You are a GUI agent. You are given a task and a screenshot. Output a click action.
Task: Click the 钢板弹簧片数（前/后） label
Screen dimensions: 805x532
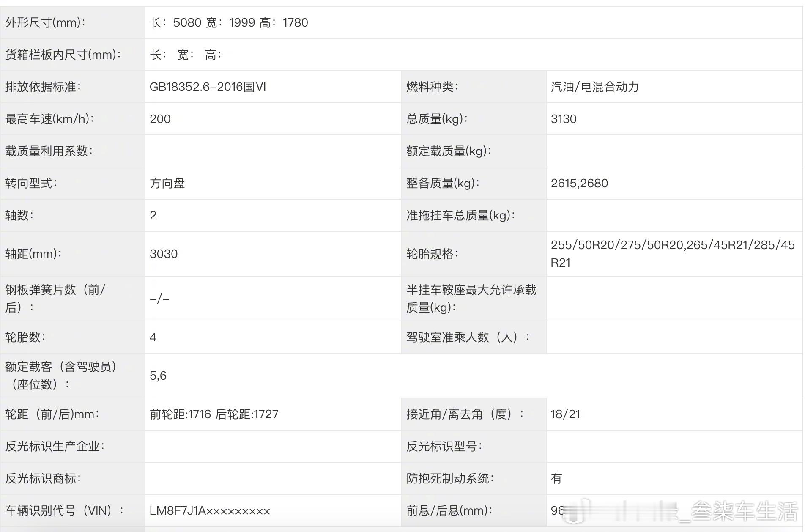pyautogui.click(x=55, y=299)
